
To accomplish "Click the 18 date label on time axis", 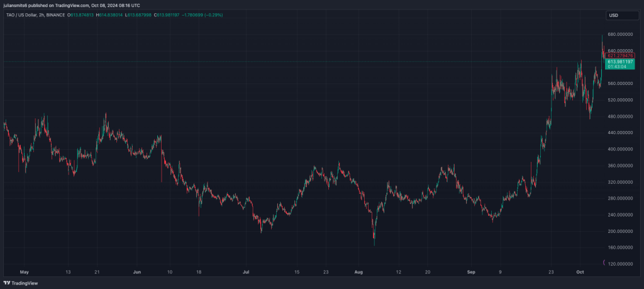I will tap(198, 272).
